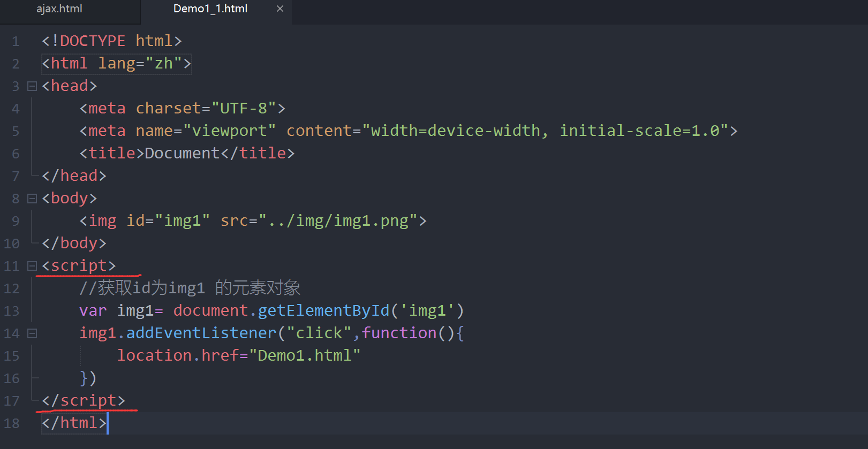Switch to the ajax.html tab

(x=59, y=9)
